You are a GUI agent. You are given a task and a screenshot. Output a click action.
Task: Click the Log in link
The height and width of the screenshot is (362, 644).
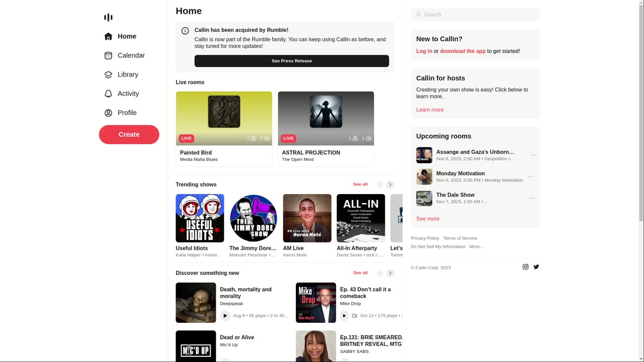click(x=424, y=51)
